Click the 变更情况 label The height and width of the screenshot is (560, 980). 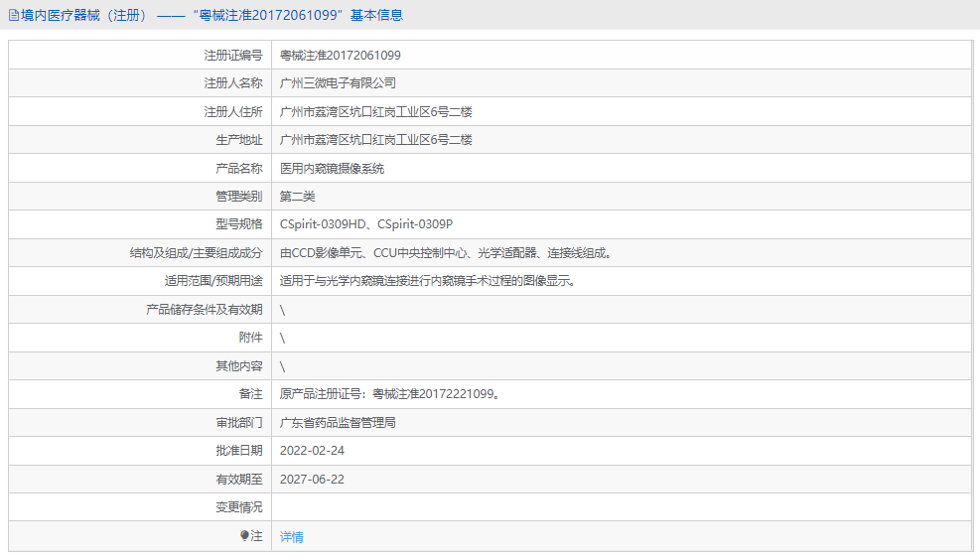pos(238,507)
